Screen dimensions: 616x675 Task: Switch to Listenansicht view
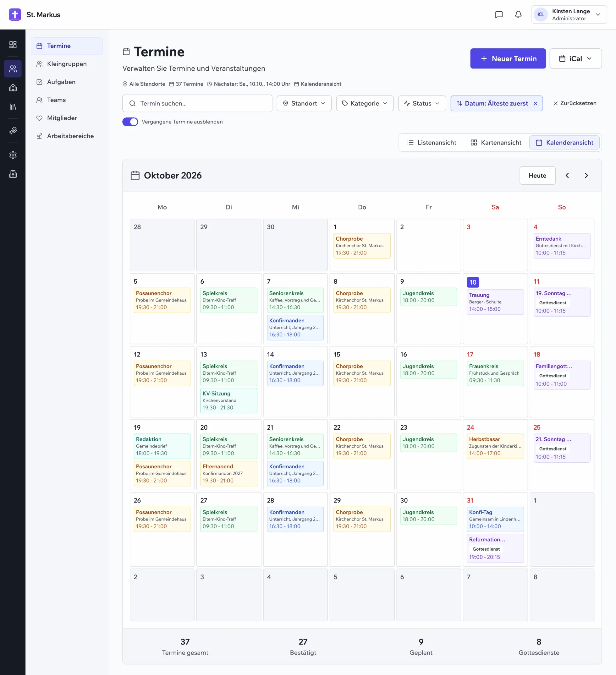point(432,143)
